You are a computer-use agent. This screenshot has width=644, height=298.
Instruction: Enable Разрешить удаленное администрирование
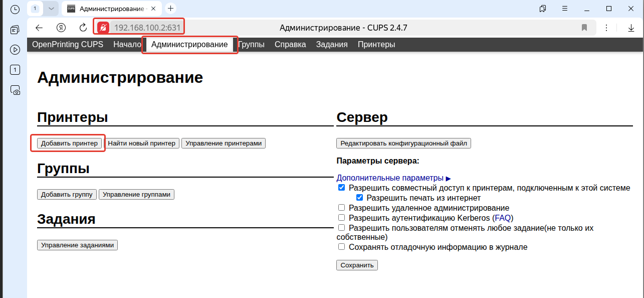pos(342,208)
